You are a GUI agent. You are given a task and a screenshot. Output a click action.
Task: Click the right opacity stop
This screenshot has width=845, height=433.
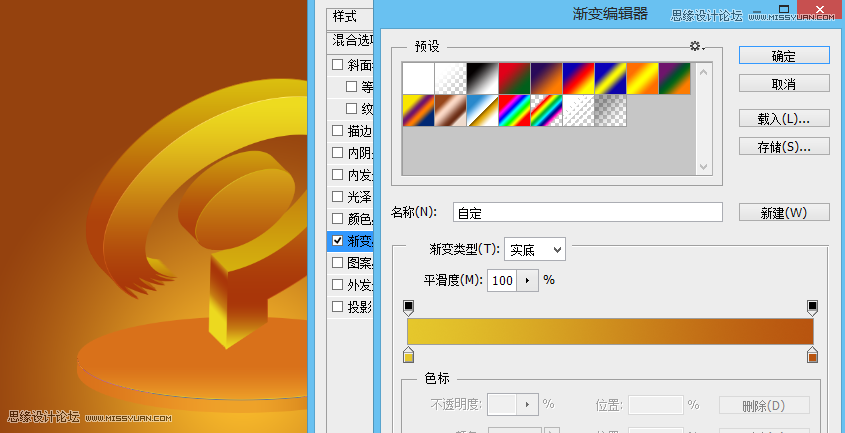[x=812, y=308]
